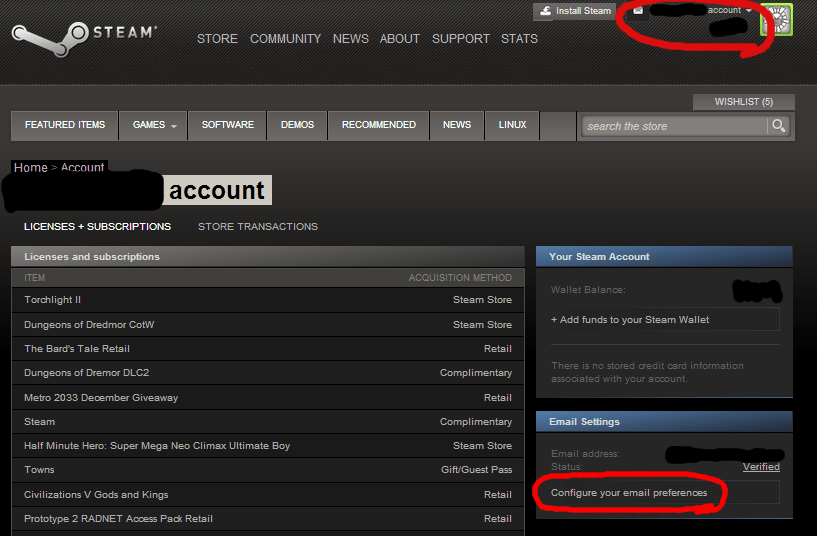Select the Demos tab
This screenshot has height=536, width=817.
click(297, 125)
